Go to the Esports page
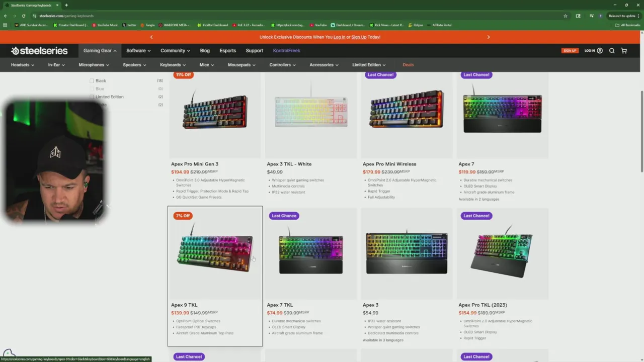Image resolution: width=644 pixels, height=362 pixels. point(227,50)
